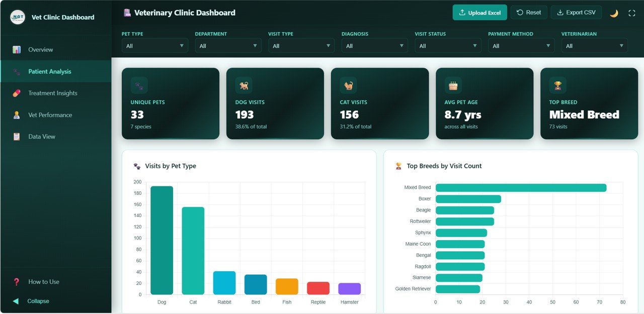Toggle dark mode with the moon icon
644x314 pixels.
[614, 13]
